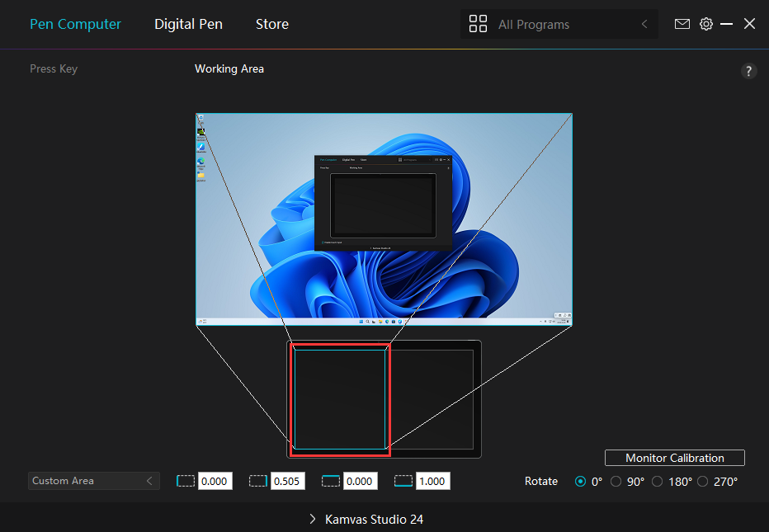Click the right margin icon beside 0.505
Image resolution: width=769 pixels, height=532 pixels.
[258, 481]
